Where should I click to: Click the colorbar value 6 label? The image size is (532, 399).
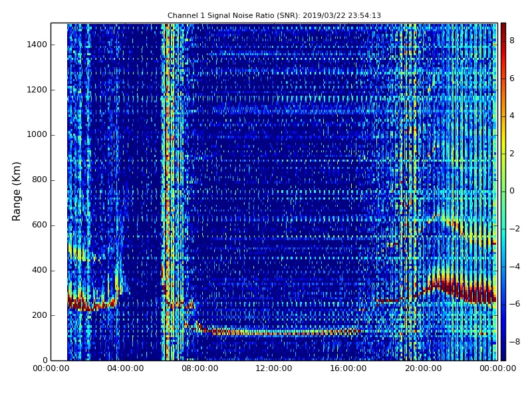click(x=512, y=78)
